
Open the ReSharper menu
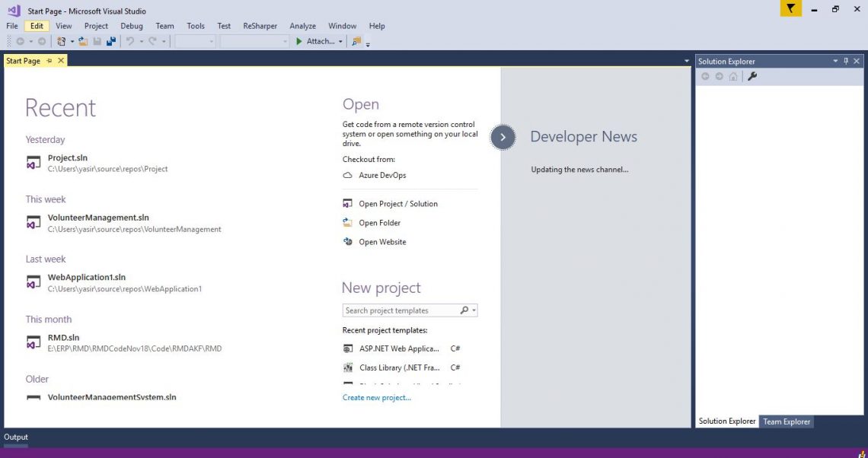[260, 26]
